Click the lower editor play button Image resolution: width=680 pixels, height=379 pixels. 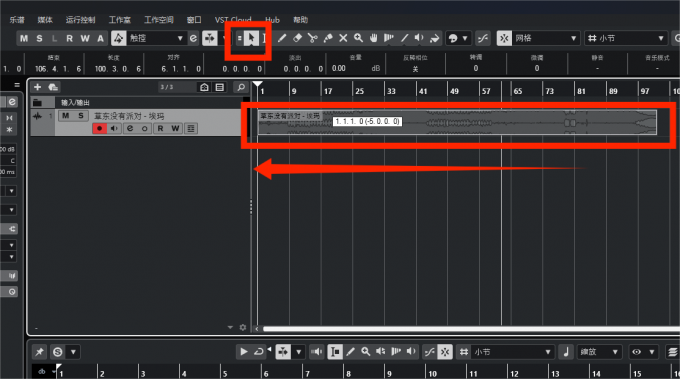pos(244,352)
